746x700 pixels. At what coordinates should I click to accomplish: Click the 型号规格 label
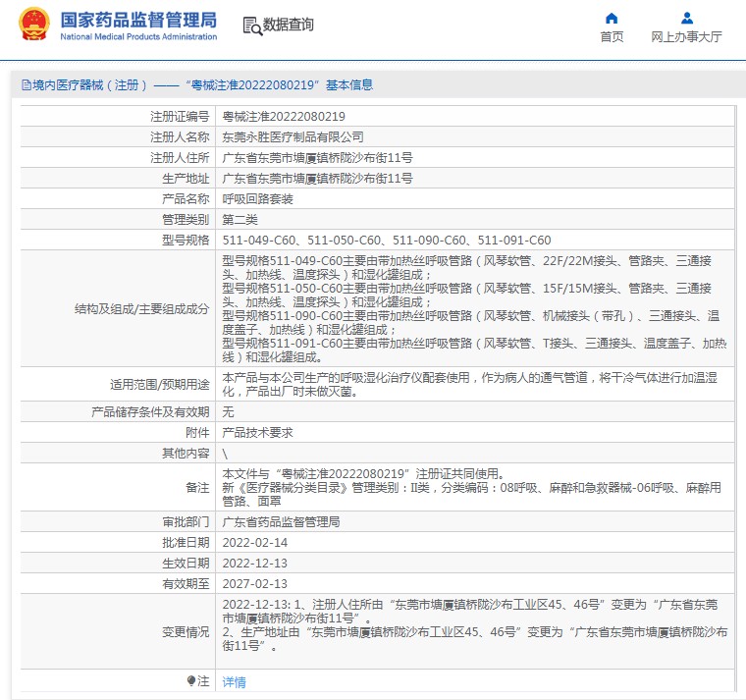pos(186,241)
